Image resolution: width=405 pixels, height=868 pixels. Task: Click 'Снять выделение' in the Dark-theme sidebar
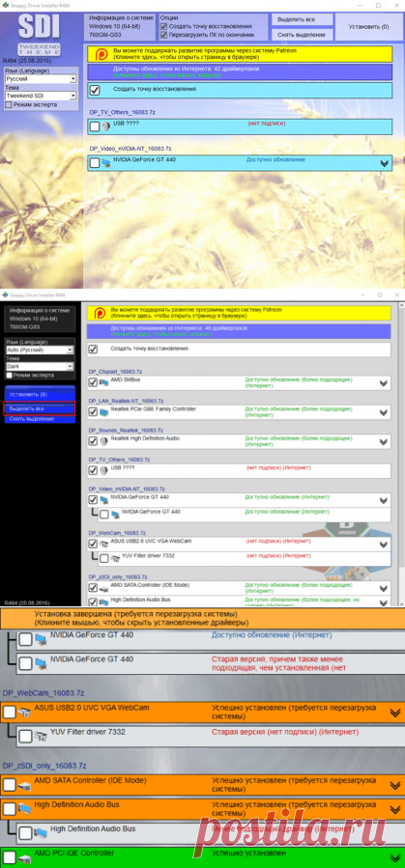40,419
